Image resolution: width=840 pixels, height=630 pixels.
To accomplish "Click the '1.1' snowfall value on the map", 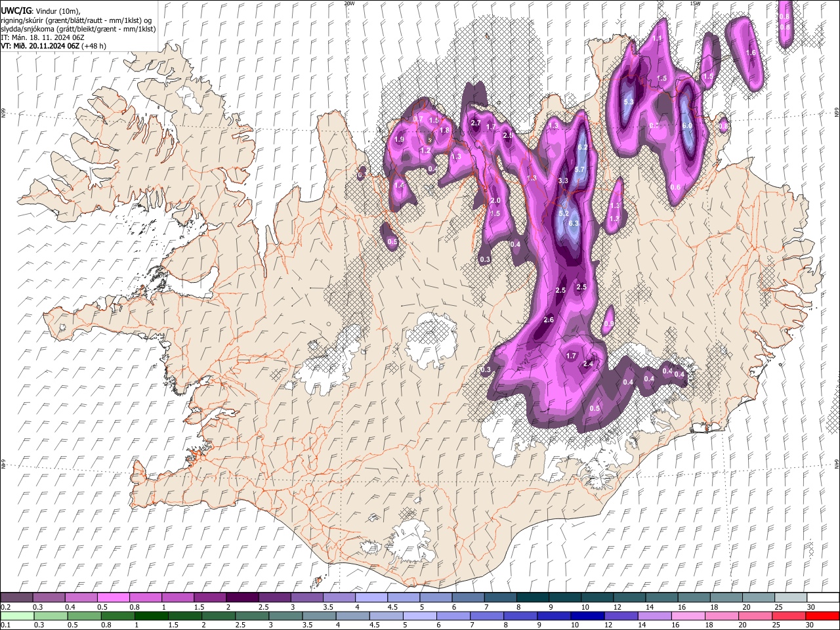I will coord(657,39).
